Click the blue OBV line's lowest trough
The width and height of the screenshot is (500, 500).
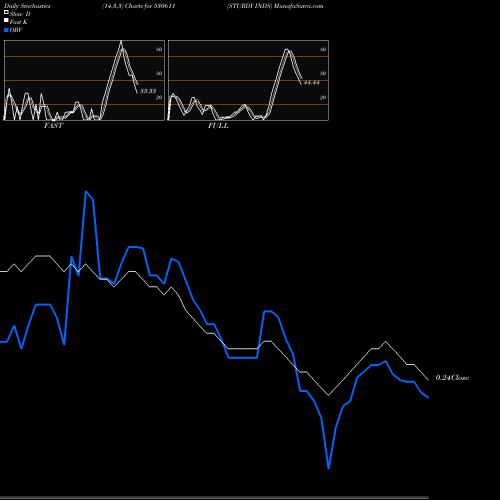point(329,467)
